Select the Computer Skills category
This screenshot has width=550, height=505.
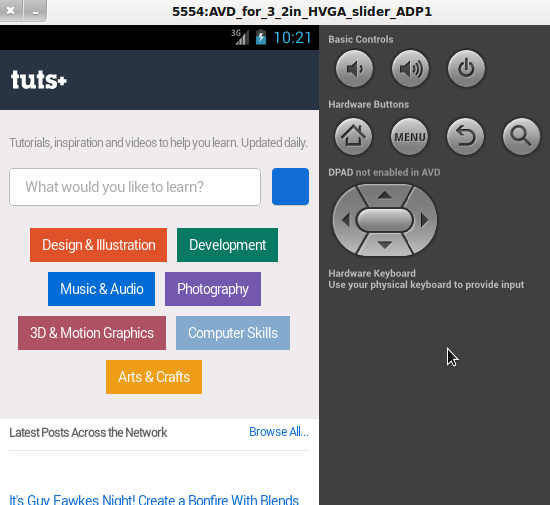233,333
